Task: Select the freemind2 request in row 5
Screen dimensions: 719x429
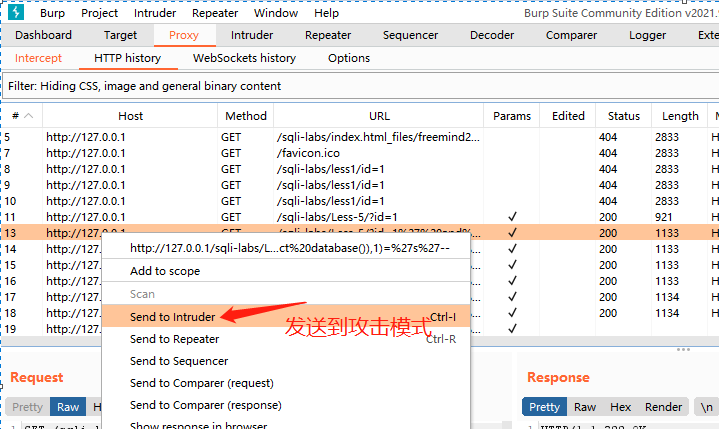Action: point(360,137)
